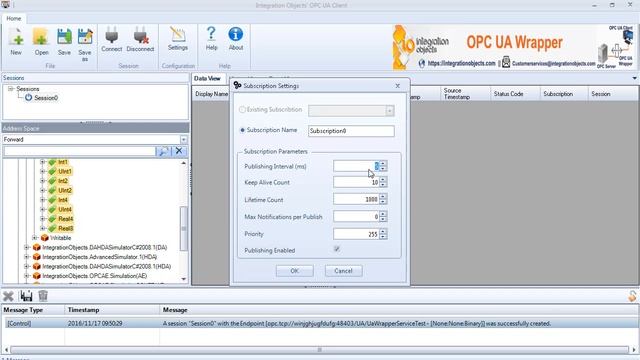This screenshot has width=640, height=360.
Task: Click the icon at right of message toolbar
Action: point(632,296)
